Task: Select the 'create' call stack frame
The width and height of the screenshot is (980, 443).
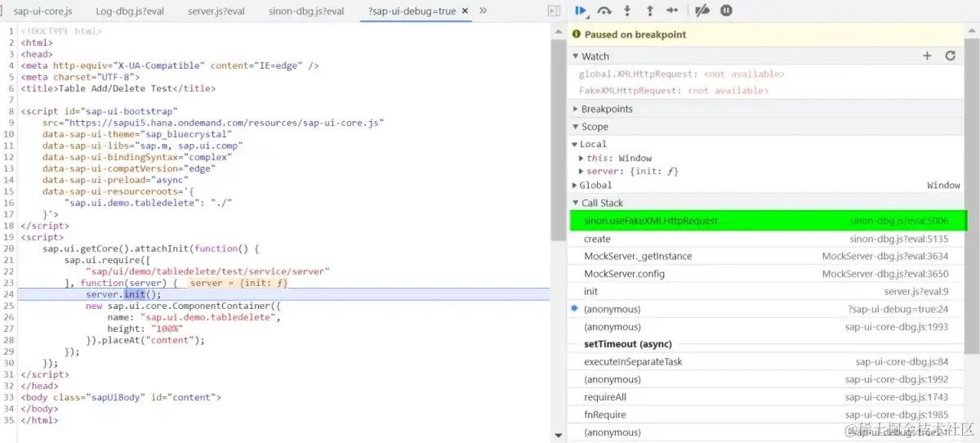Action: coord(768,239)
